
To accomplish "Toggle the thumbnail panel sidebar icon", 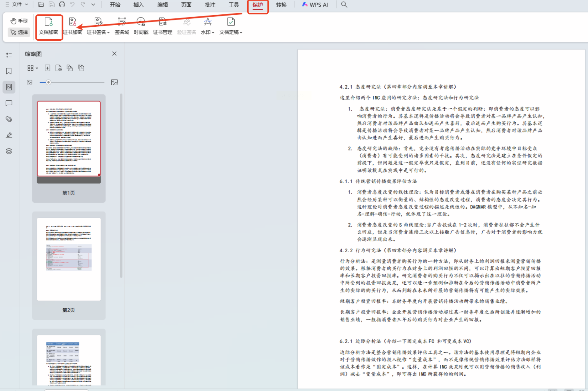I will coord(9,87).
